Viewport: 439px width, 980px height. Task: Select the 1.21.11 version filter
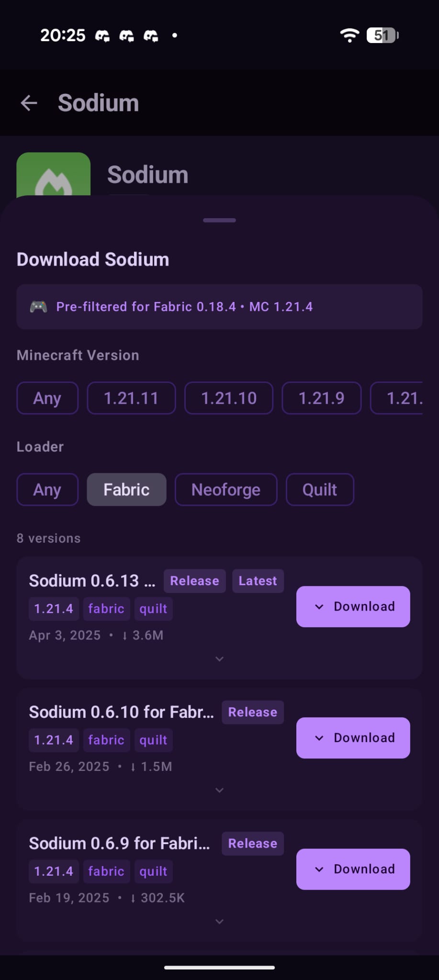[x=131, y=398]
